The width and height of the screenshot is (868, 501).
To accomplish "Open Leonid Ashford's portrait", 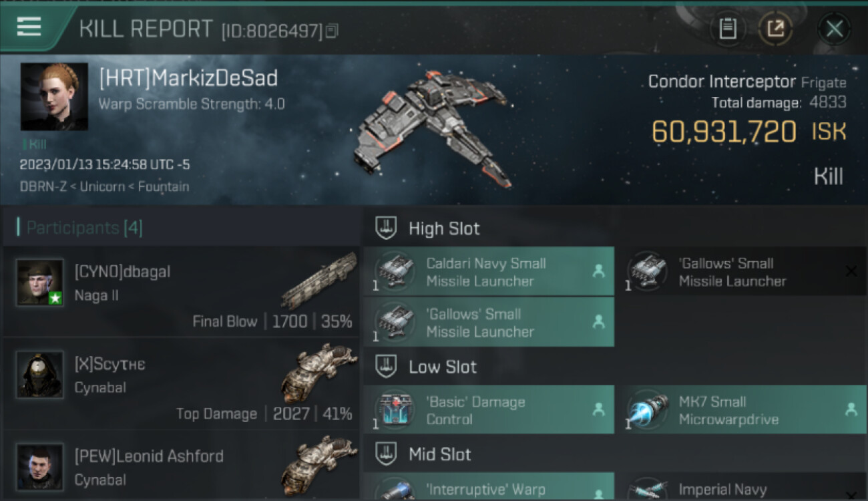I will 40,467.
